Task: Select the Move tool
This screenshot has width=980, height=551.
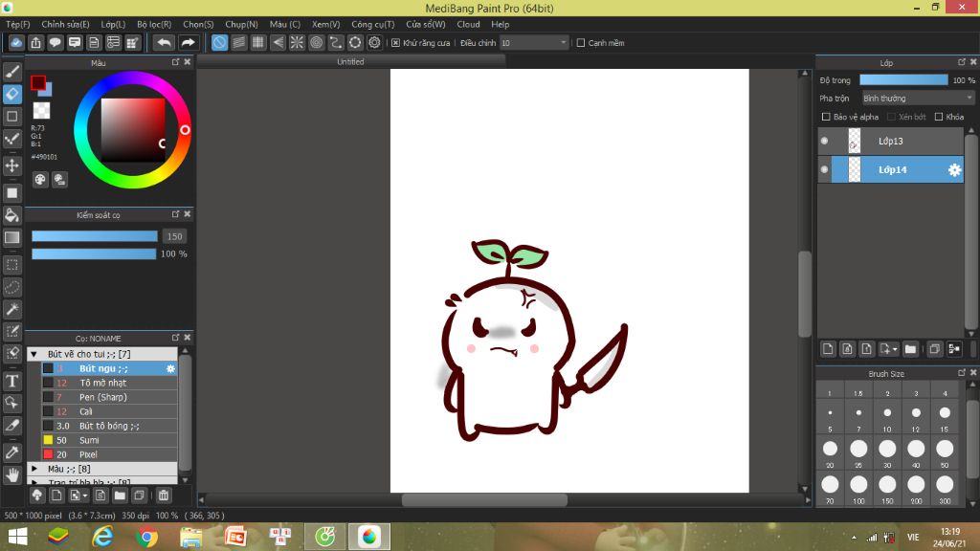Action: point(12,165)
